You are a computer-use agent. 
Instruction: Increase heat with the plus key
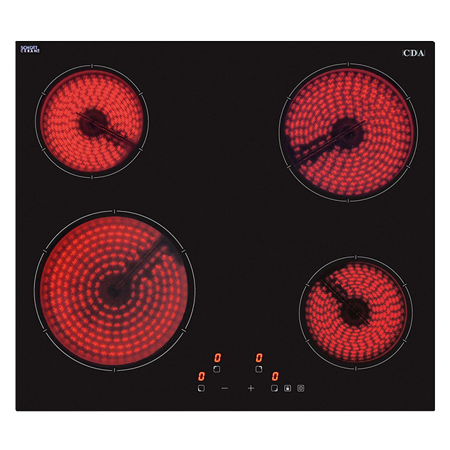251,388
